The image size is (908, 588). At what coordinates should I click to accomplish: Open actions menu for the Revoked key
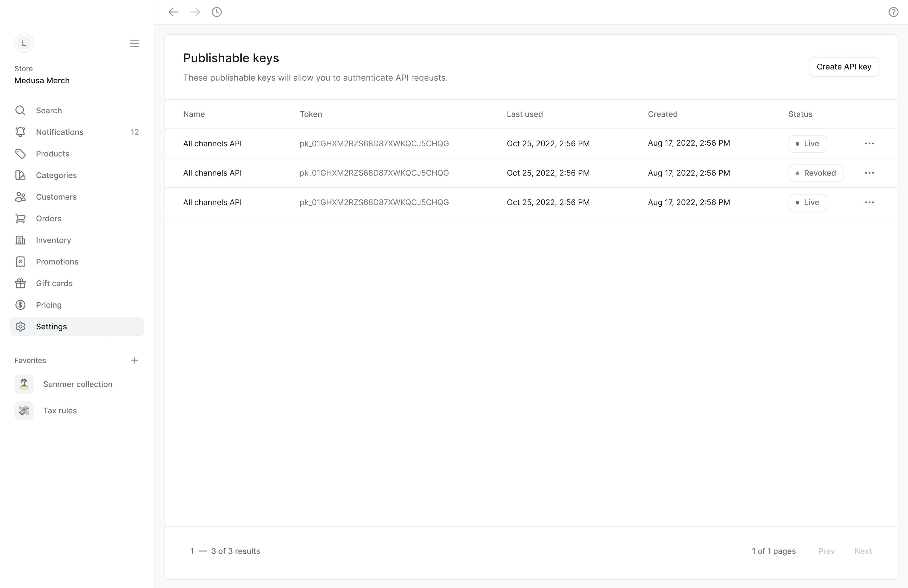point(869,173)
